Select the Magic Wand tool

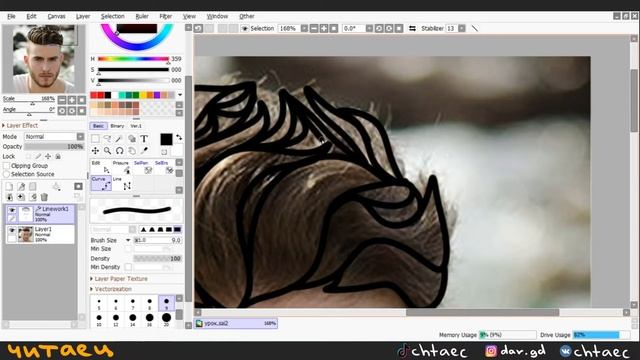119,139
